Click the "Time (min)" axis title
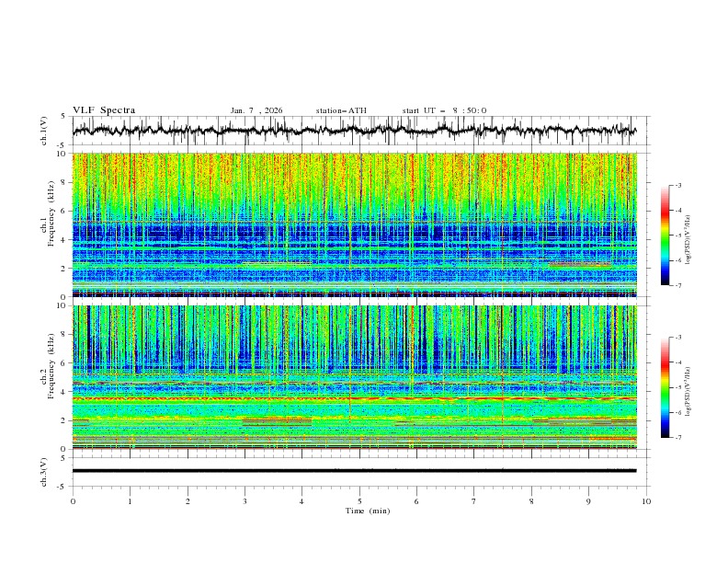 [368, 511]
